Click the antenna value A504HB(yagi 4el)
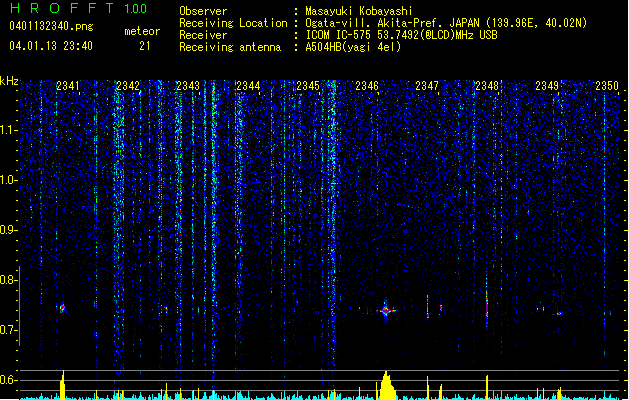The width and height of the screenshot is (629, 400). click(353, 47)
